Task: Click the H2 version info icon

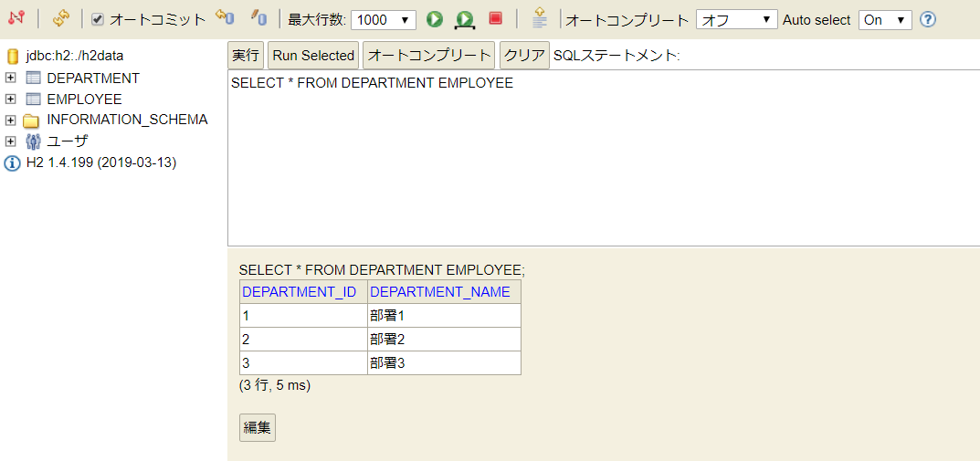Action: click(12, 163)
